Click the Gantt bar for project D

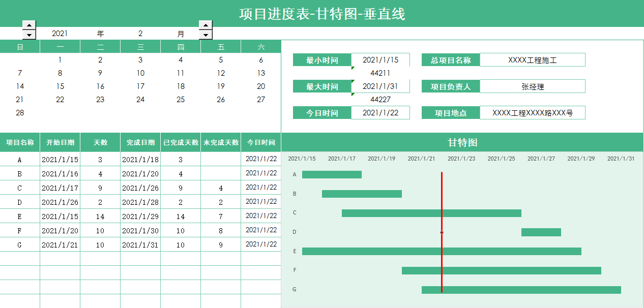pos(541,232)
